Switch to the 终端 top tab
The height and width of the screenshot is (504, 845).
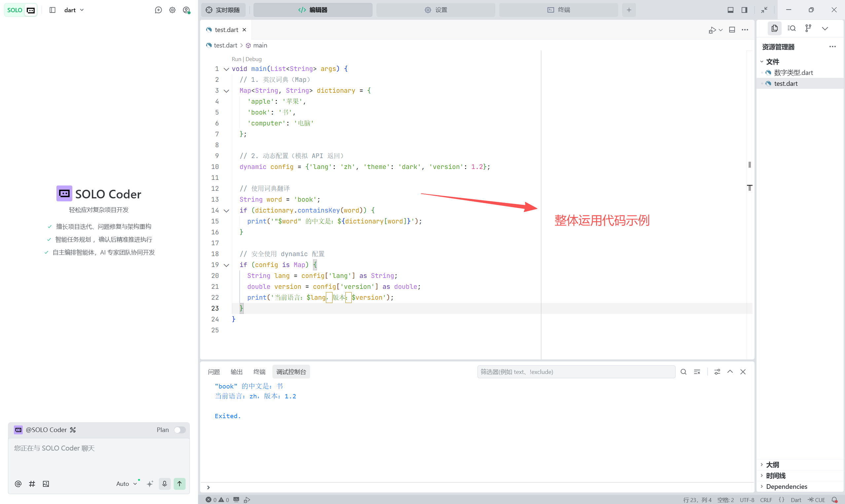[558, 10]
